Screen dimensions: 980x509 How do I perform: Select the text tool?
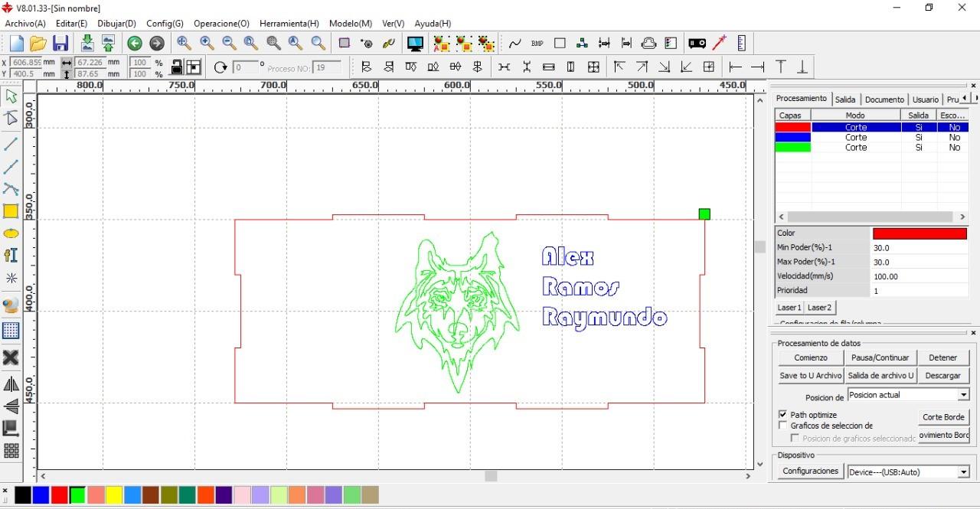[11, 256]
